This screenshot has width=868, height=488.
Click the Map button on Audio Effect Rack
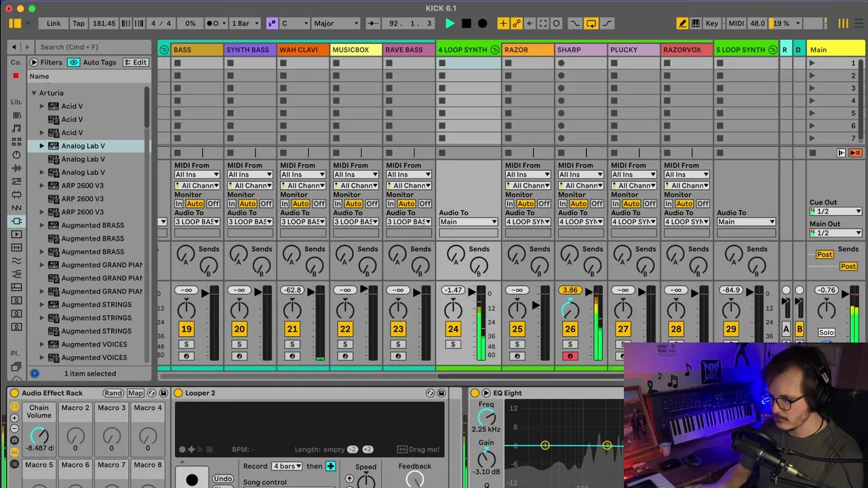(136, 393)
